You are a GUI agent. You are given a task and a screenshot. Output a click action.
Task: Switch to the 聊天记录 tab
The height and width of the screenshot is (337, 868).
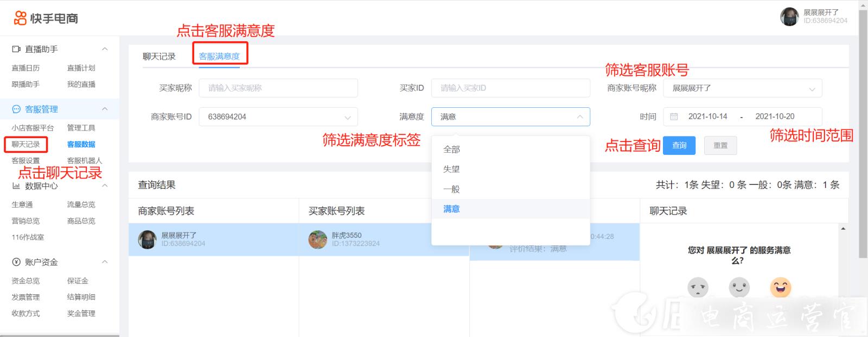coord(159,56)
